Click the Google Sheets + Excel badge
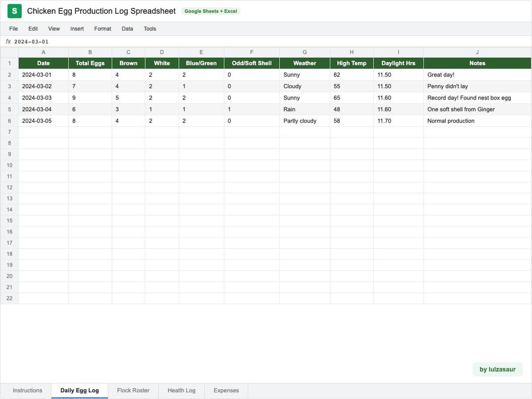Screen dimensions: 532x399 211,11
